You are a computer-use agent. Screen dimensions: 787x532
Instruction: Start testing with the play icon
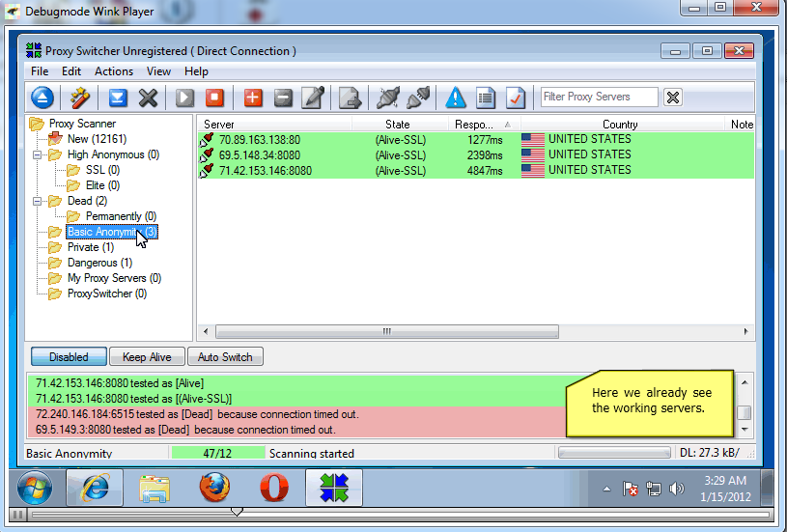(184, 98)
